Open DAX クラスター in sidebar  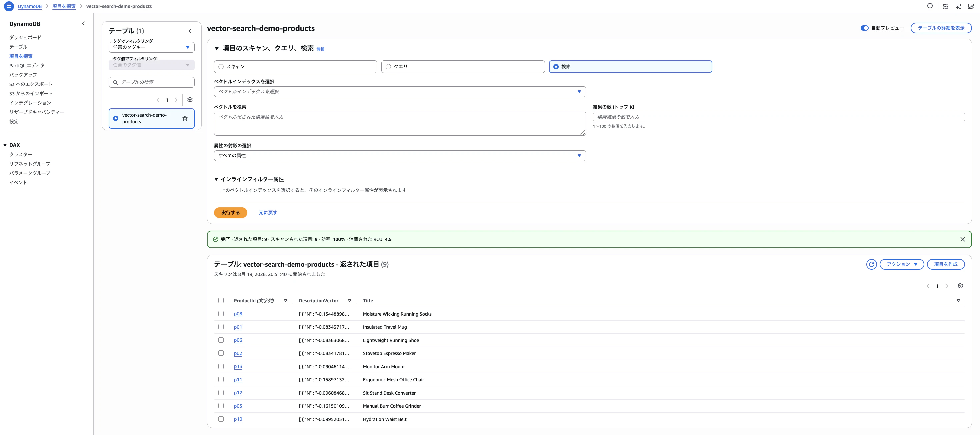tap(21, 154)
